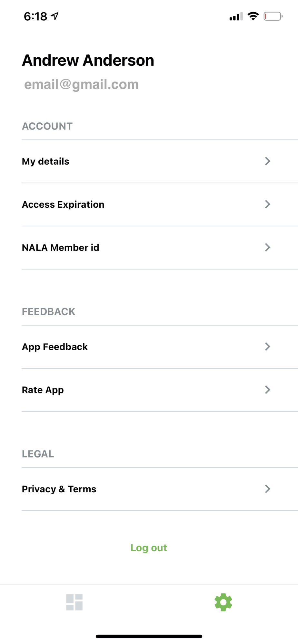Expand the Access Expiration chevron
Screen dimensions: 298x644
(x=267, y=204)
